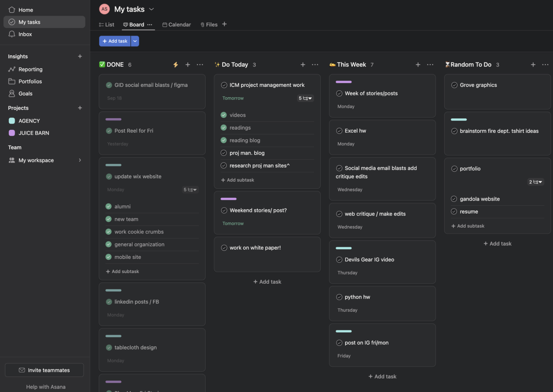
Task: Open Board tab options ellipsis
Action: [x=150, y=24]
